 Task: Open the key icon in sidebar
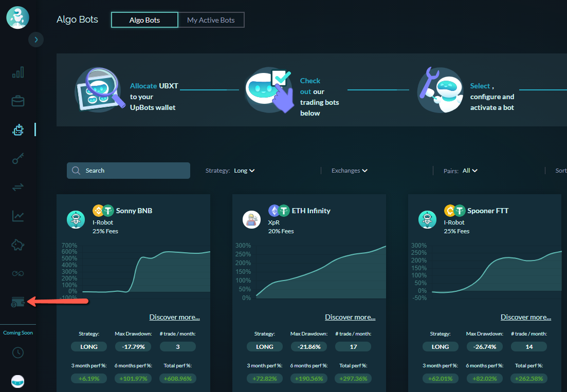point(18,158)
